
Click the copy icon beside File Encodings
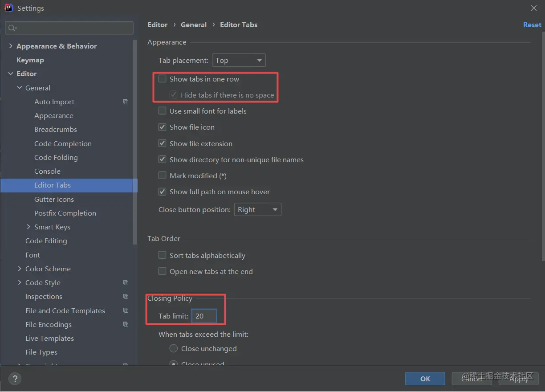point(126,324)
